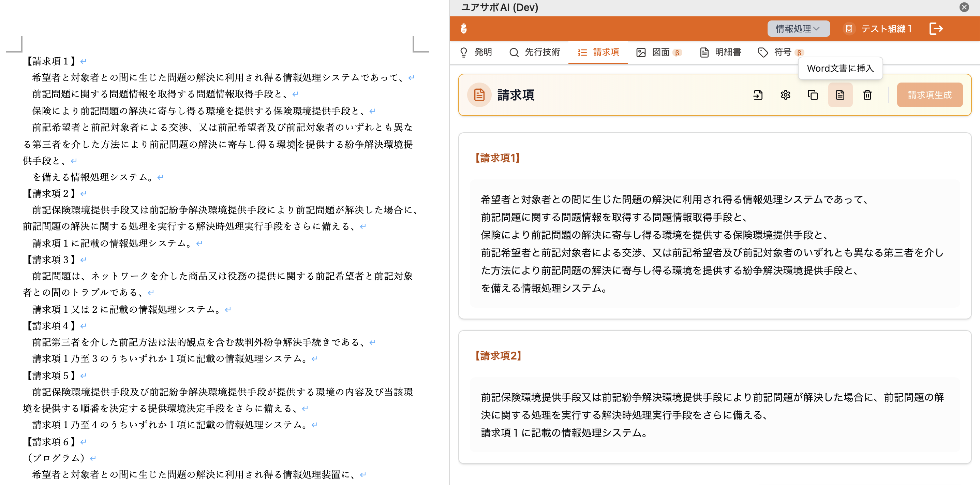The image size is (980, 485).
Task: Click the orange app logo icon
Action: [x=463, y=29]
